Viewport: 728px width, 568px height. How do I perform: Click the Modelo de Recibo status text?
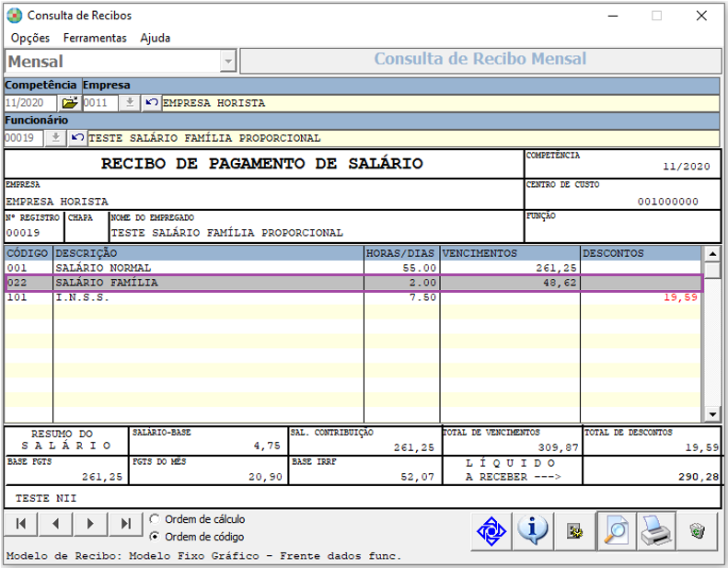click(x=203, y=556)
